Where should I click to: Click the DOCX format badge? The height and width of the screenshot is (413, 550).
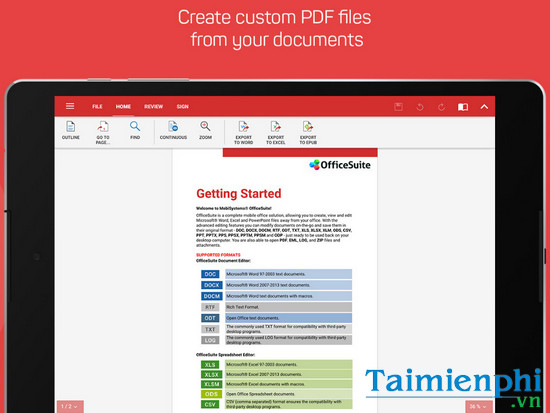tap(212, 285)
